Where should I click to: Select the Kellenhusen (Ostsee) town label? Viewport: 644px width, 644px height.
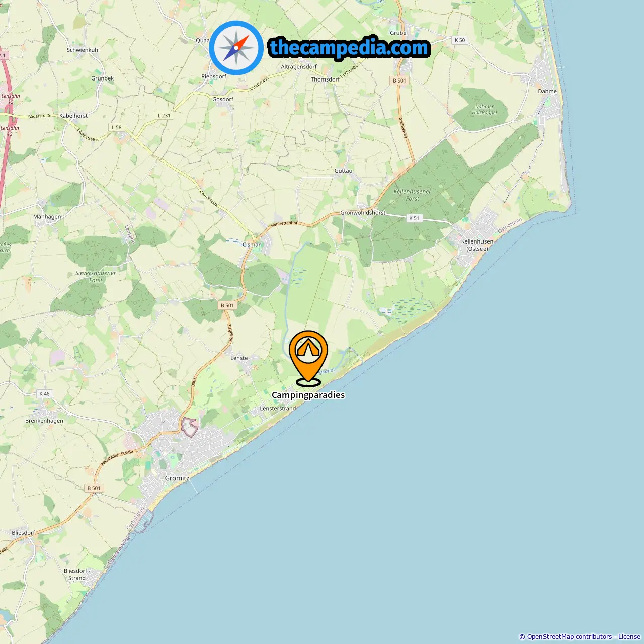pos(477,245)
